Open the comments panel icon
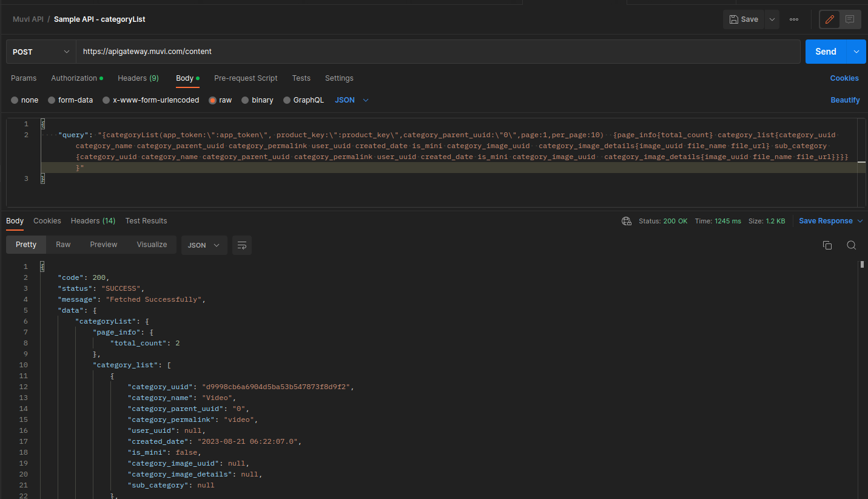The height and width of the screenshot is (499, 868). click(x=850, y=19)
